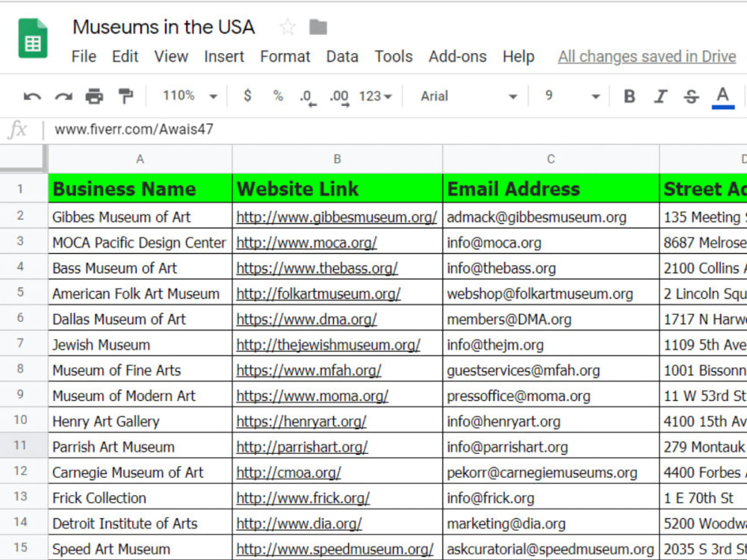Image resolution: width=747 pixels, height=560 pixels.
Task: Click the move-to-folder icon
Action: tap(317, 27)
